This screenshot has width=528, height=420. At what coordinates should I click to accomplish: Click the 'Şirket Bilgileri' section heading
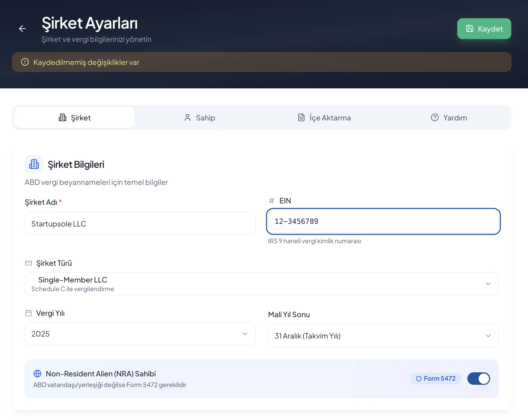pos(76,164)
